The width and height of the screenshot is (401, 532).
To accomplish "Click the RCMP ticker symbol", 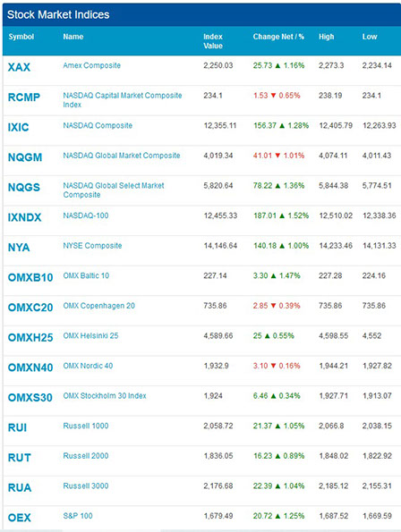I will (x=24, y=97).
